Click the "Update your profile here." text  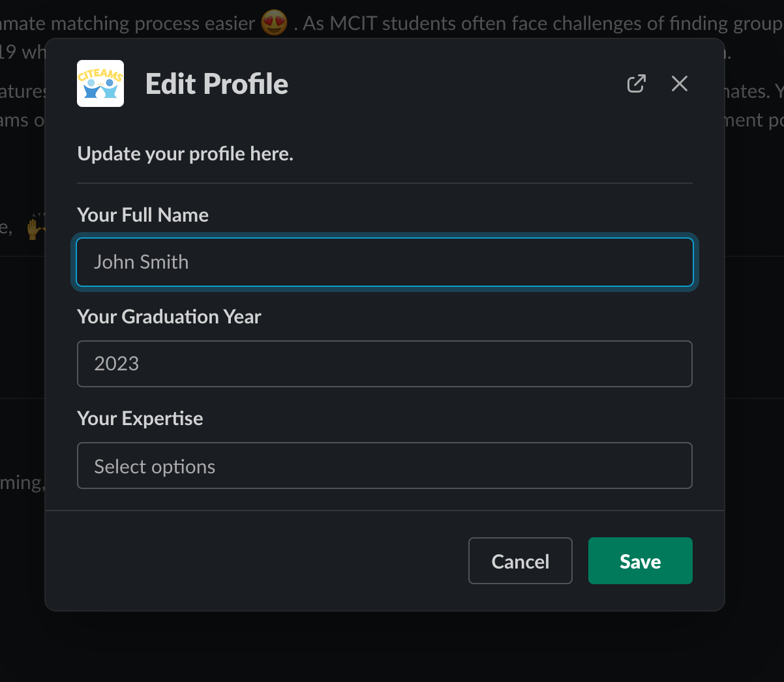click(185, 154)
